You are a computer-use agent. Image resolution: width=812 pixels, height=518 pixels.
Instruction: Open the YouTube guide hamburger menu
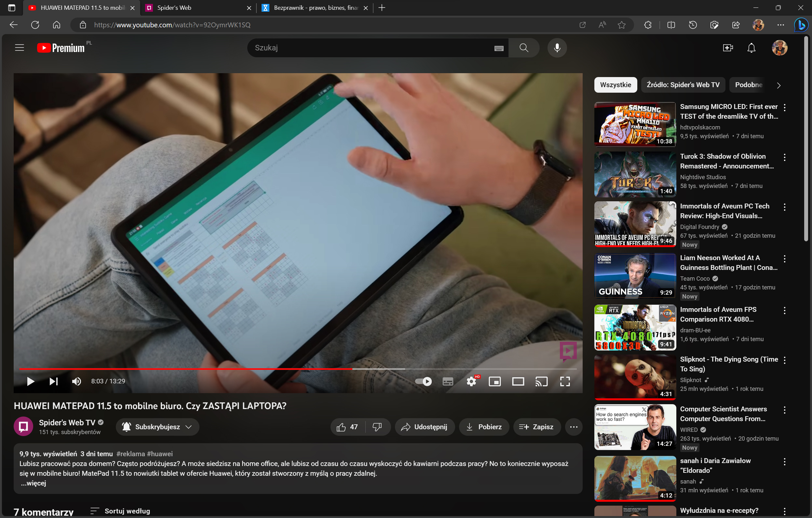pos(20,48)
